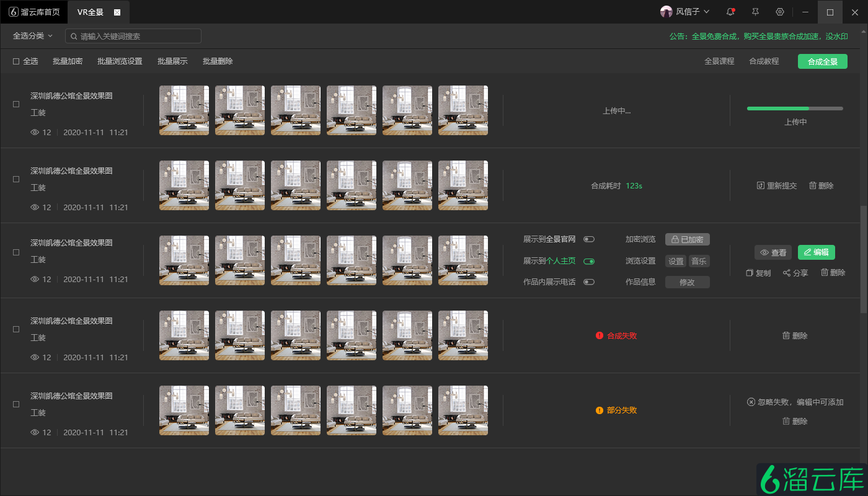
Task: Select the 全选 checkbox
Action: pos(16,61)
